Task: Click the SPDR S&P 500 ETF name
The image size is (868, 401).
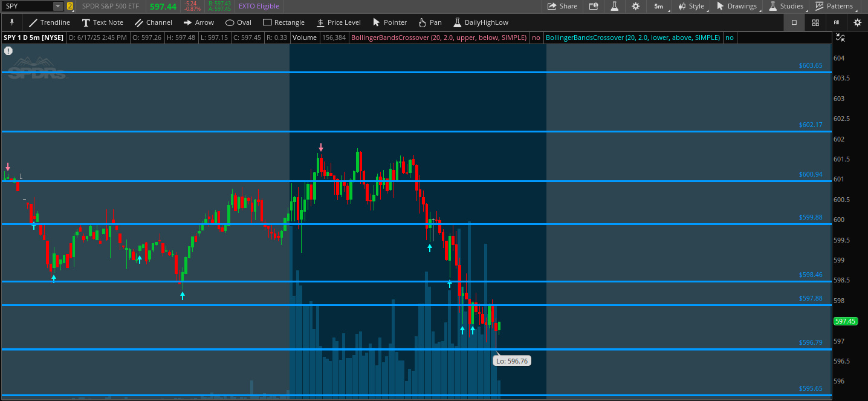Action: coord(111,6)
